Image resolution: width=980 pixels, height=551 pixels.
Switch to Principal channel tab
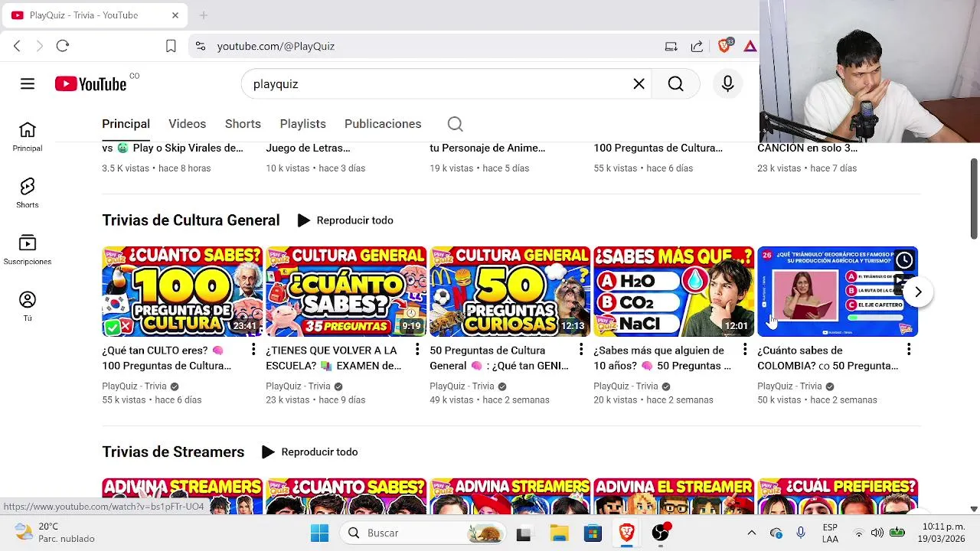[126, 124]
